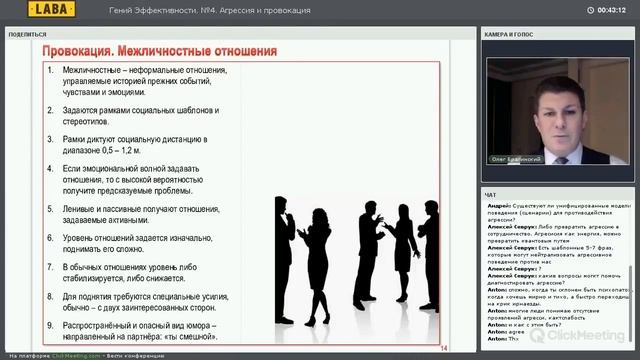Screen dimensions: 640x360
Task: Click Anton's chat message 'и как с этим быть?'
Action: 524,325
